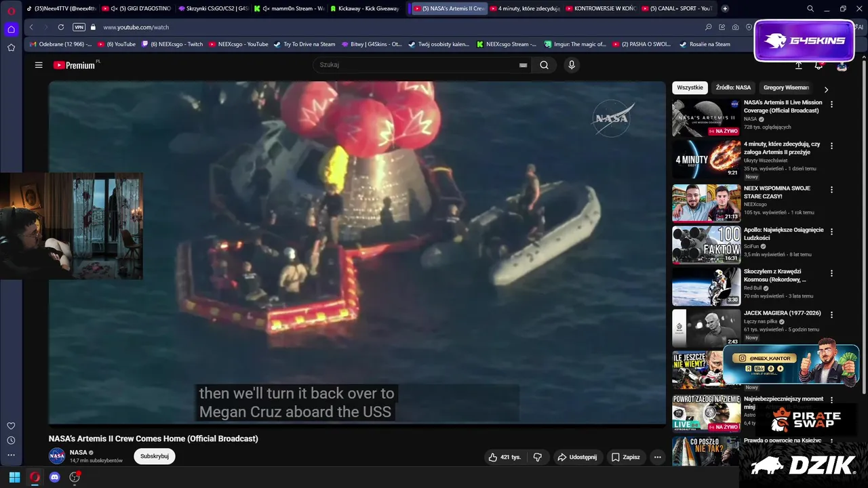
Task: Open thumbnail of '4 minuty' video
Action: [x=706, y=159]
